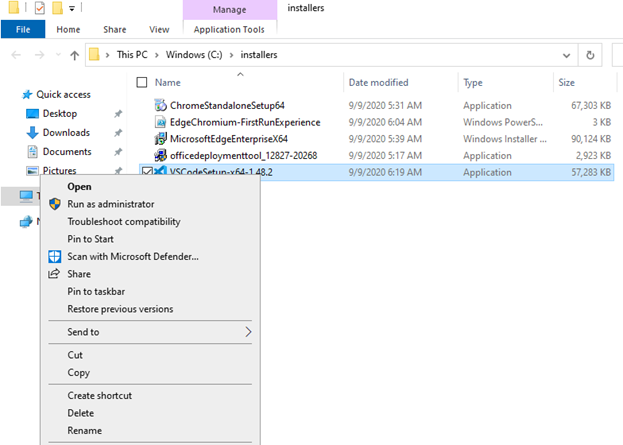Click the officedeploymenttool file icon
The image size is (623, 445).
tap(160, 155)
